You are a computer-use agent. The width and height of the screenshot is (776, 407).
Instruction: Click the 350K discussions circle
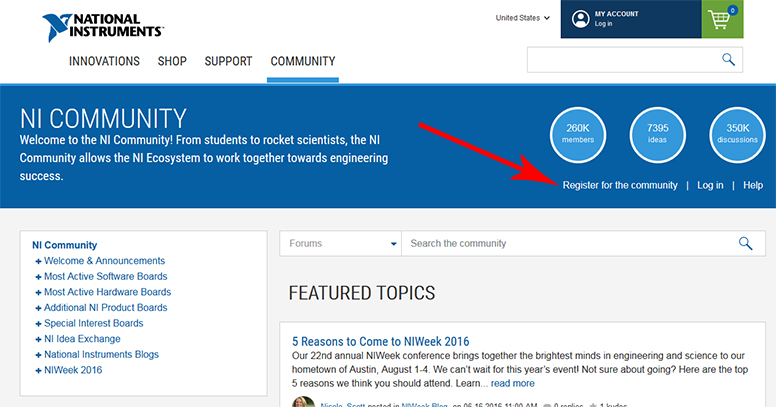(x=737, y=135)
